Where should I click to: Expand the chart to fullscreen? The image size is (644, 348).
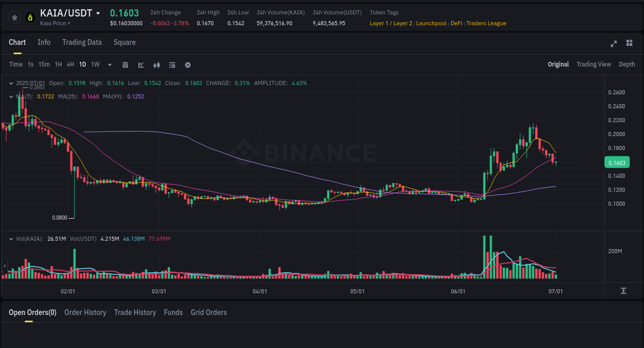[x=613, y=44]
